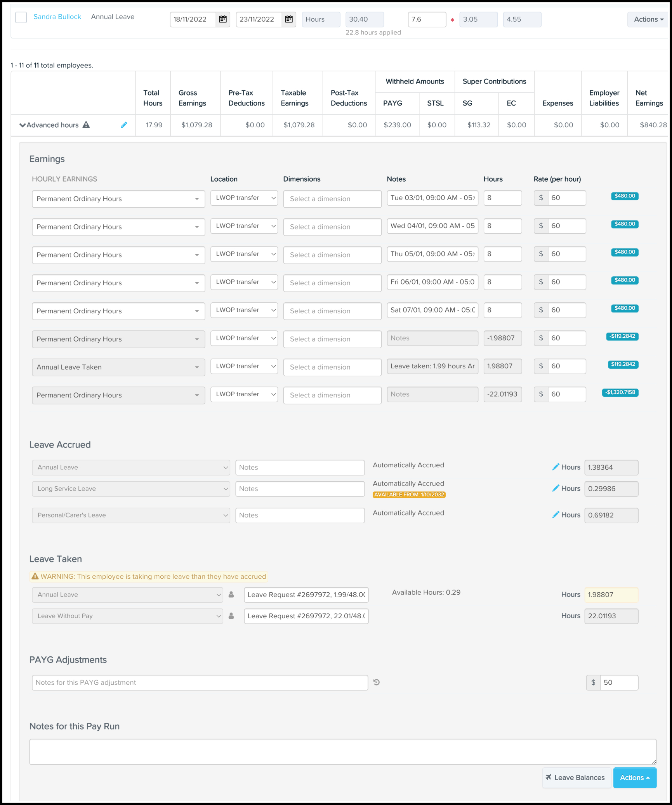Click the $480.00 badge on Tue 03/01 row
This screenshot has height=805, width=672.
click(x=625, y=196)
